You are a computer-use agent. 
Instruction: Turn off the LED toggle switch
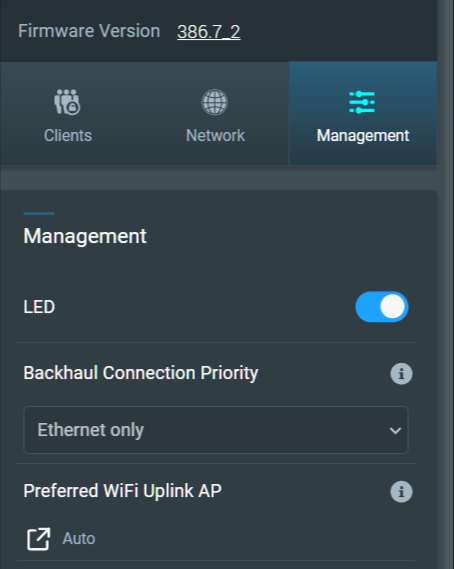click(382, 307)
